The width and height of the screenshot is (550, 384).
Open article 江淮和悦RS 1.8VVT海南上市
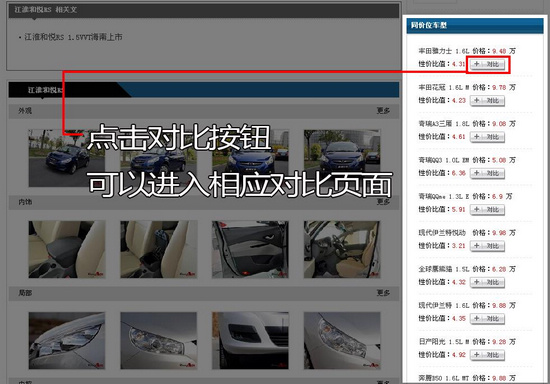pyautogui.click(x=73, y=37)
